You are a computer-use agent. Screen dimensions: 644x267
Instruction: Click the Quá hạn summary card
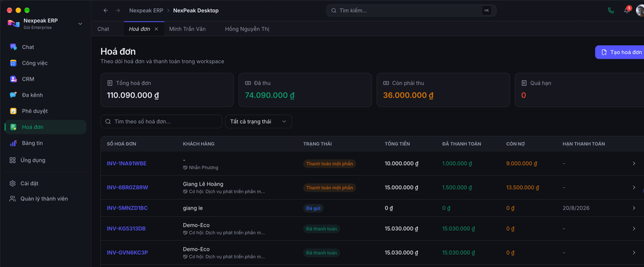tap(579, 90)
